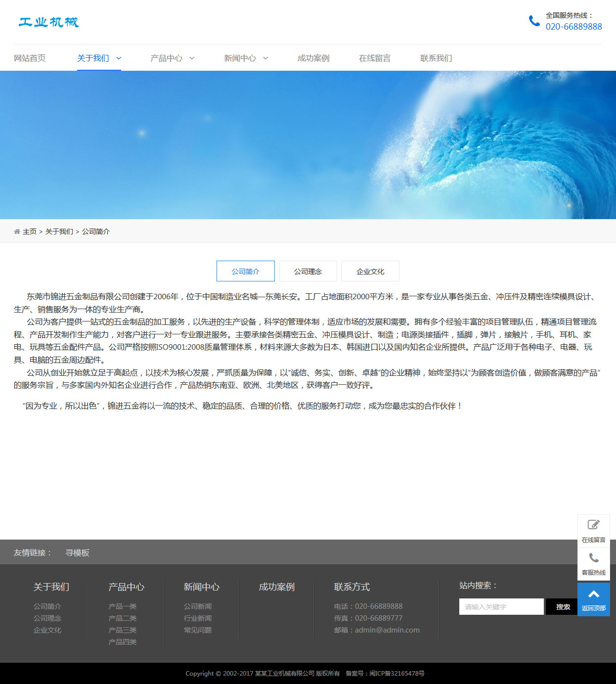
Task: Click 主页 in the breadcrumb
Action: (x=30, y=231)
